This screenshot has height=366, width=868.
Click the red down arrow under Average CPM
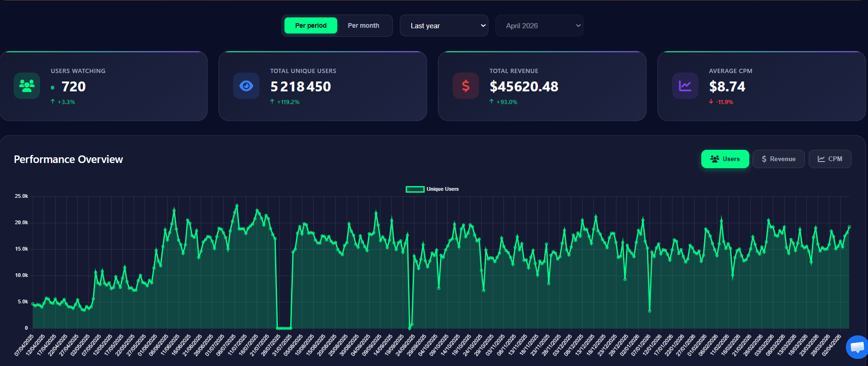coord(711,102)
